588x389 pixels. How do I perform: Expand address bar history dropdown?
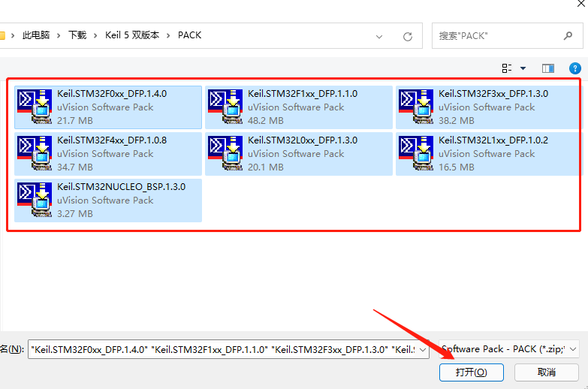coord(379,36)
